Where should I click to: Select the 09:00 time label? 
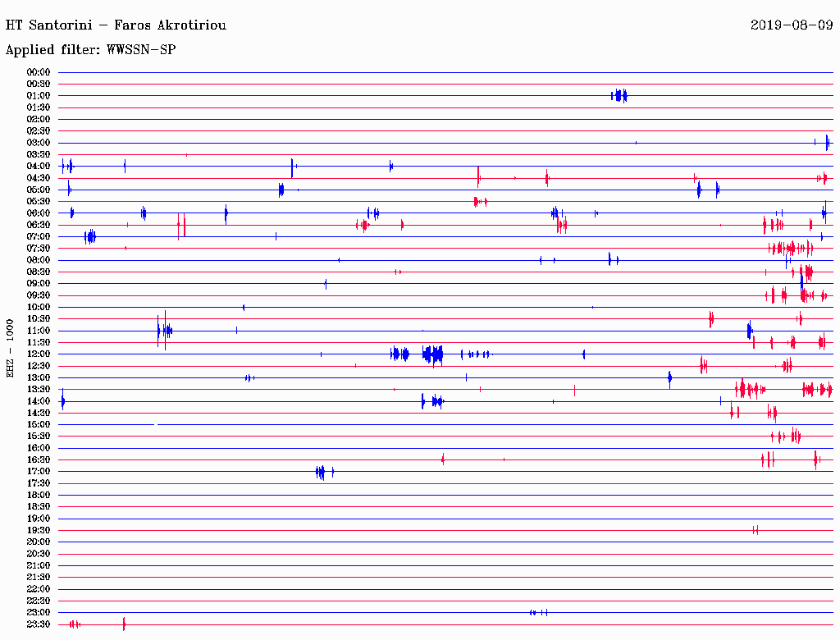click(39, 284)
